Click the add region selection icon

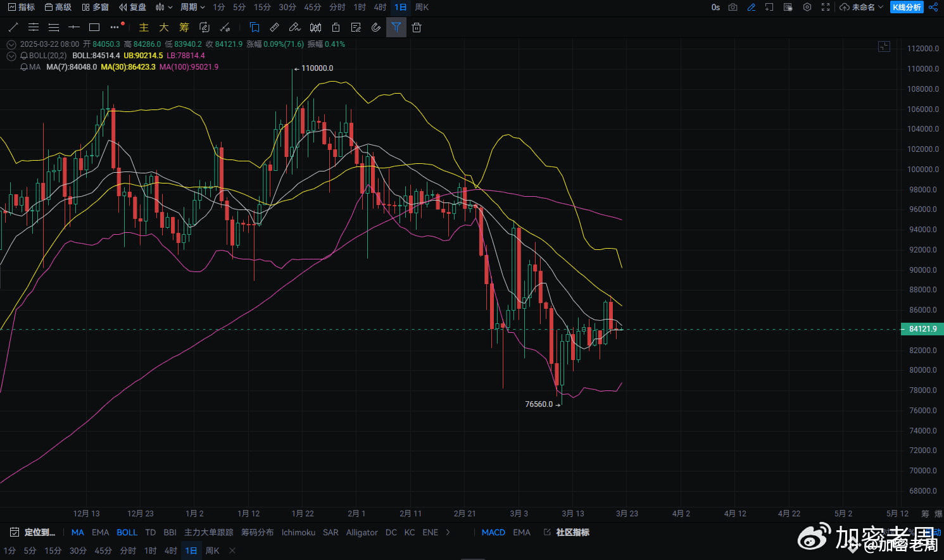(x=769, y=7)
